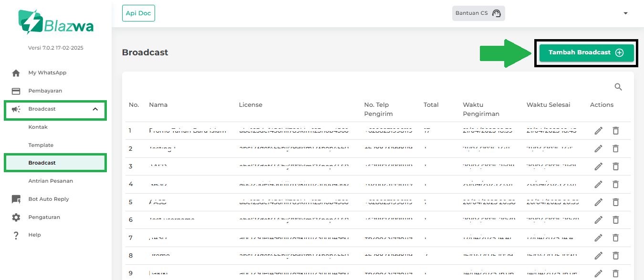Open Bantuan CS support
This screenshot has width=644, height=280.
[478, 13]
